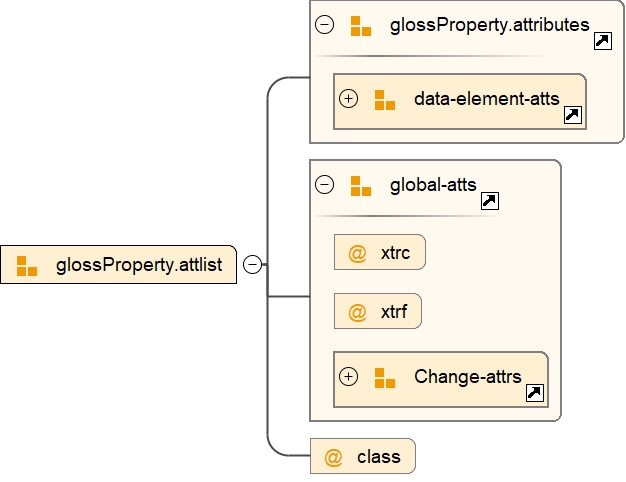Collapse the glossProperty.attributes group

[x=325, y=25]
